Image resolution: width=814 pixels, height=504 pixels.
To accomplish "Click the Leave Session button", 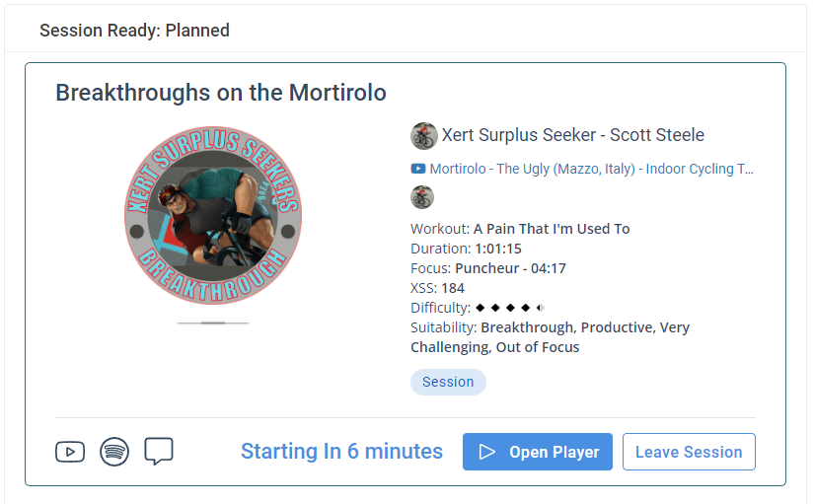I will [x=689, y=452].
